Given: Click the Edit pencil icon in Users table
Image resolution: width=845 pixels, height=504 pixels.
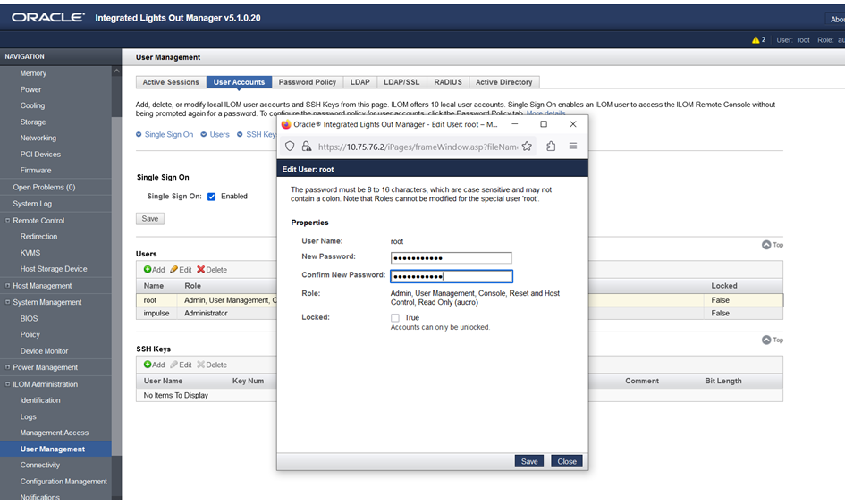Looking at the screenshot, I should (x=174, y=269).
